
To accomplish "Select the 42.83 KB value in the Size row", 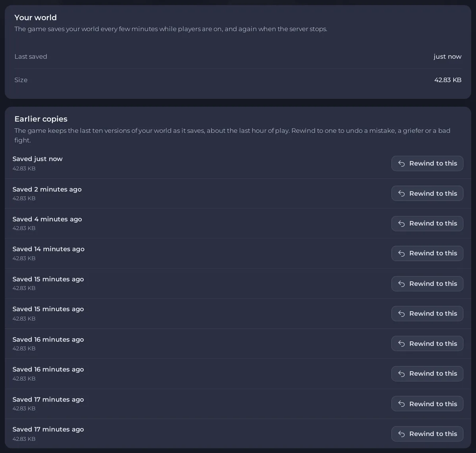I will pos(448,80).
